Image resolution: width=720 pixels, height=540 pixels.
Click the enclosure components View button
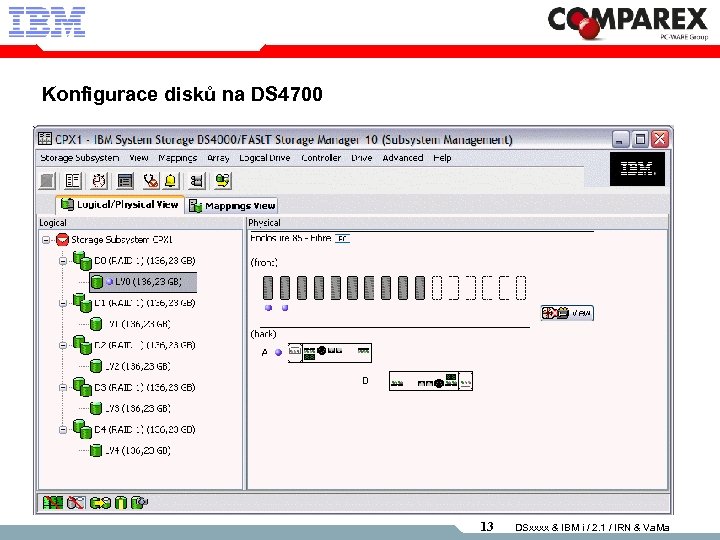[567, 313]
